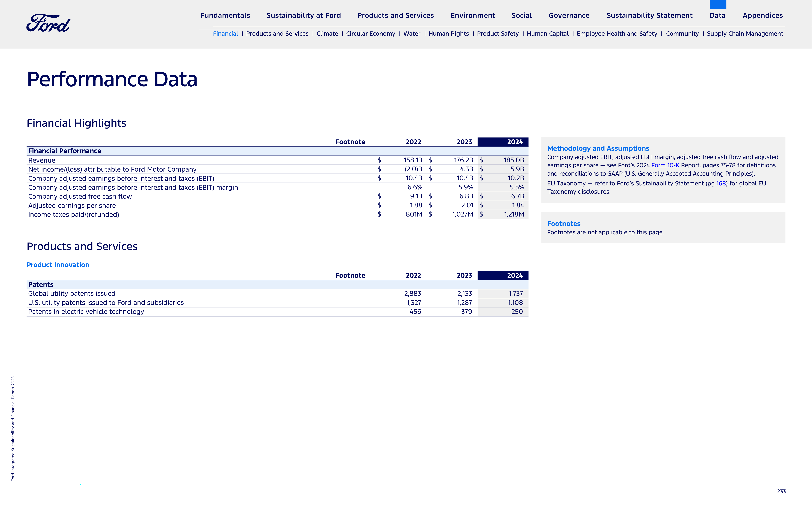Go to top-level Products and Services
The width and height of the screenshot is (812, 508).
coord(395,15)
